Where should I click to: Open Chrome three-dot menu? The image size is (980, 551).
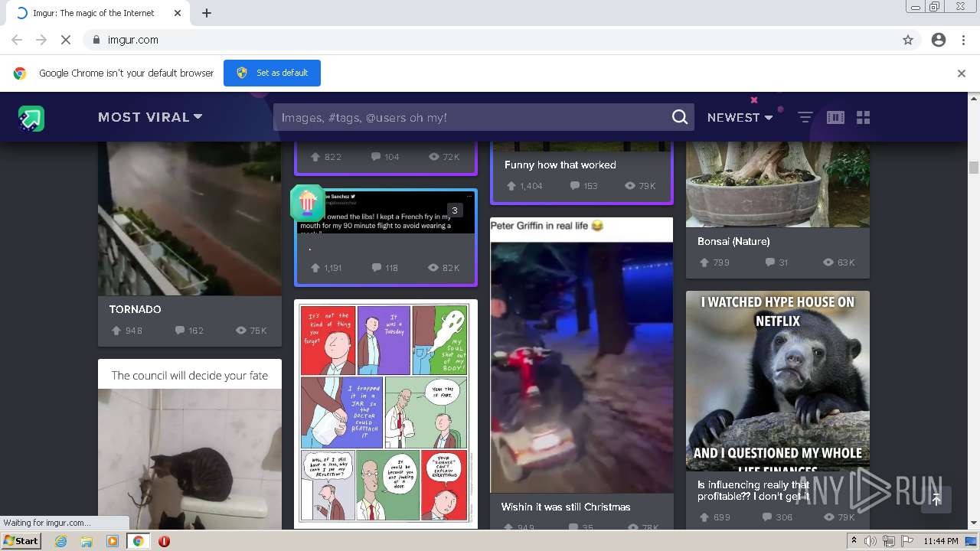pos(963,40)
